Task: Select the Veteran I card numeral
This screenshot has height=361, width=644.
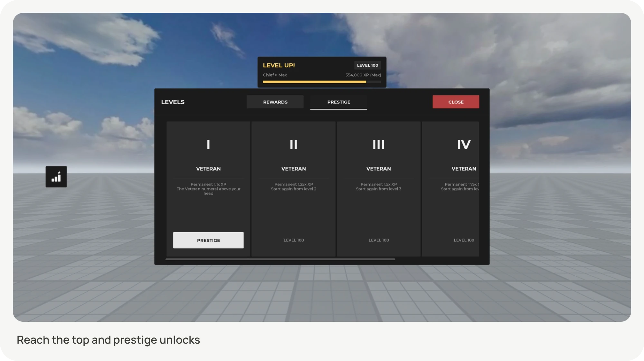Action: point(208,144)
